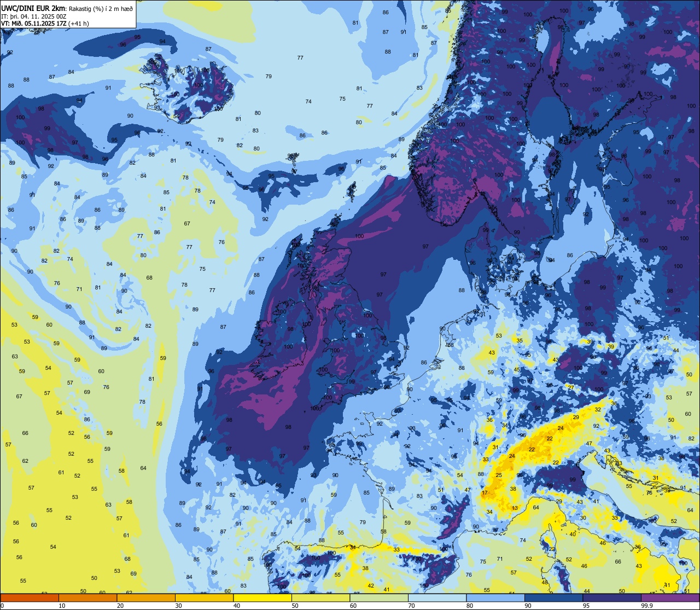Click the orange 10–20 legend swatch

click(87, 597)
